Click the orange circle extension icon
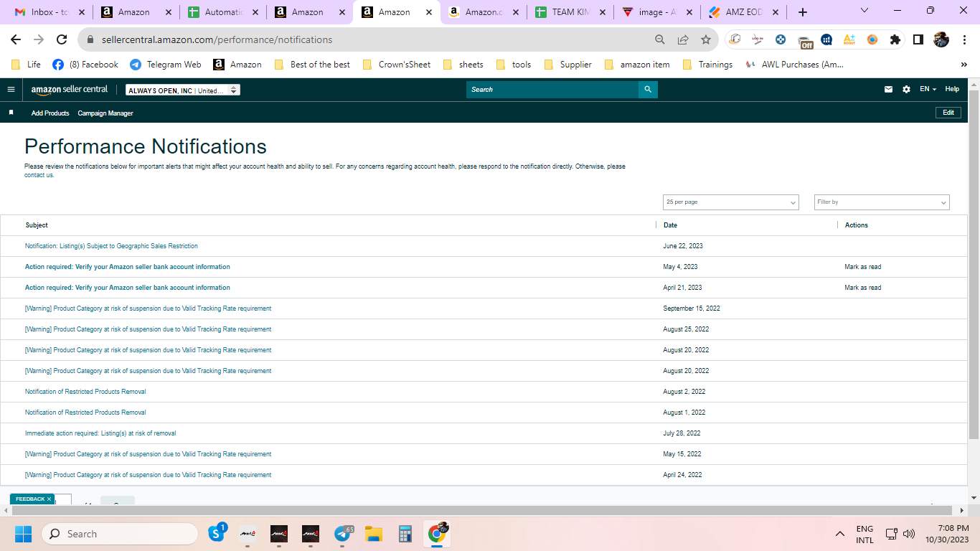Viewport: 980px width, 551px height. (872, 39)
